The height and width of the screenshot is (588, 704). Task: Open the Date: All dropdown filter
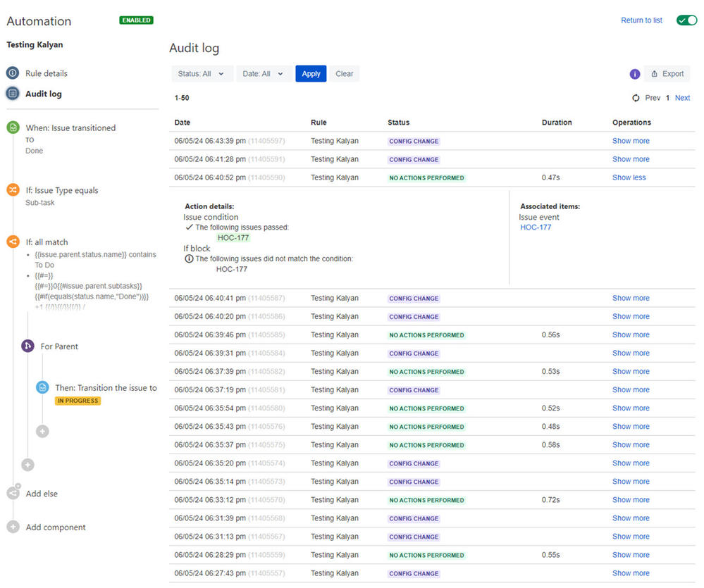click(x=263, y=74)
